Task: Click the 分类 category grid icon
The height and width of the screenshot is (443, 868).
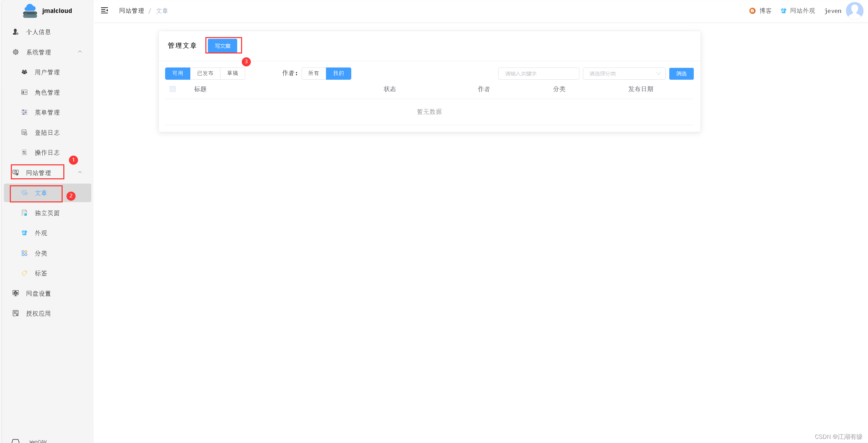Action: (24, 253)
